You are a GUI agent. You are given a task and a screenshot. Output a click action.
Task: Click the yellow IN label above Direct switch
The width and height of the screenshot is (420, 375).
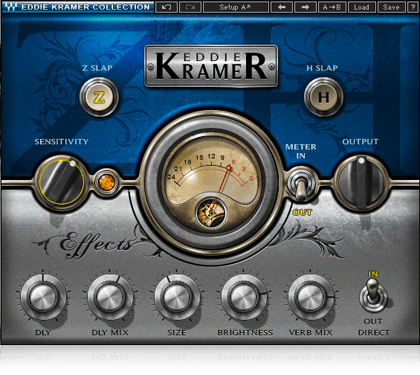(x=373, y=274)
